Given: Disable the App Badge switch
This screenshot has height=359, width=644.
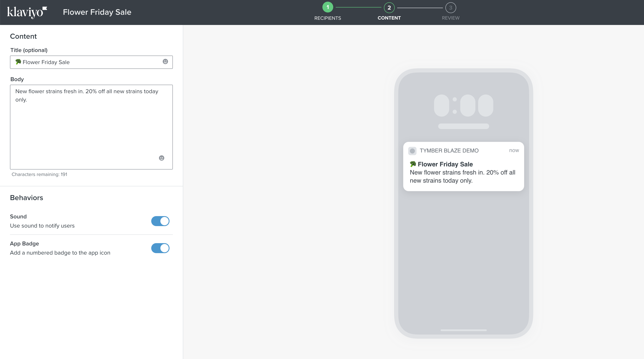Looking at the screenshot, I should tap(160, 248).
